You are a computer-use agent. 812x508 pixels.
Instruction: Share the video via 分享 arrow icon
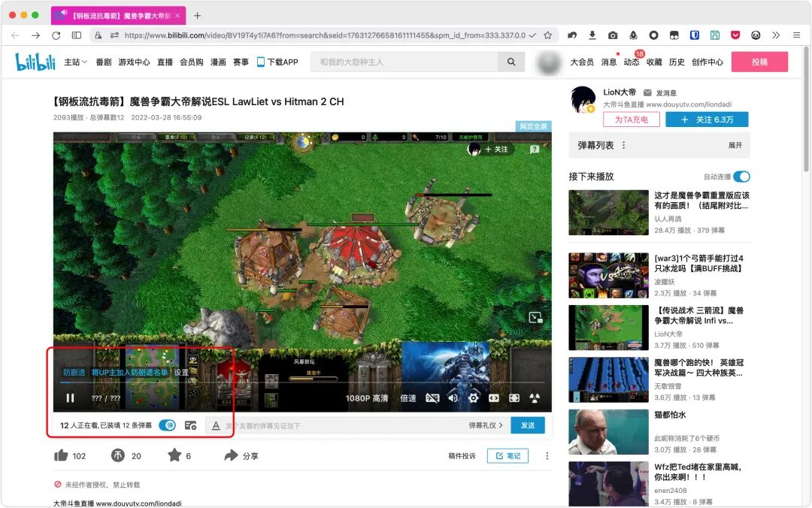(231, 455)
